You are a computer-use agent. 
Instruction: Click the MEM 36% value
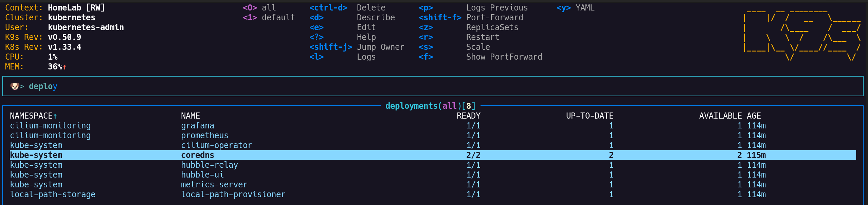click(x=55, y=66)
